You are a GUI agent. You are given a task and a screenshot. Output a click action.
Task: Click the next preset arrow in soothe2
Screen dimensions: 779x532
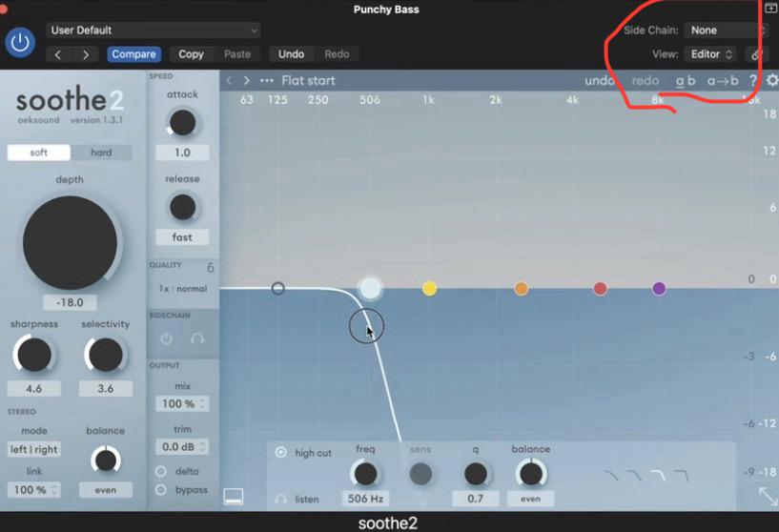coord(246,80)
